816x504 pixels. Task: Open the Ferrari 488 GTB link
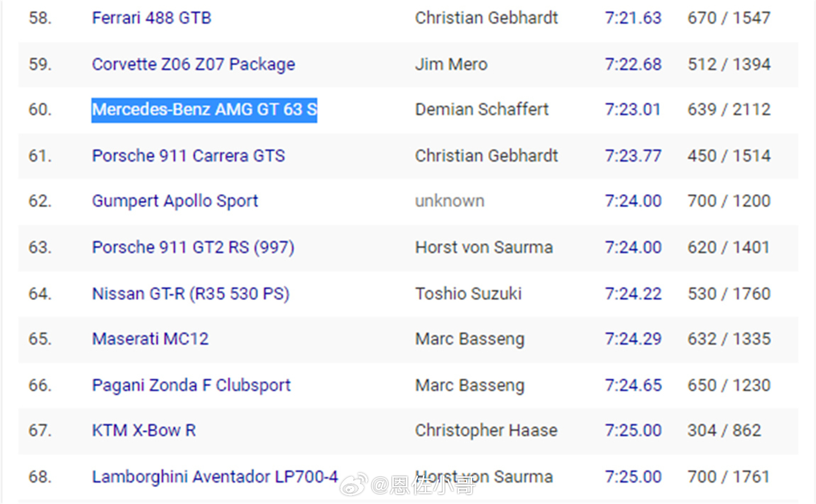tap(152, 18)
